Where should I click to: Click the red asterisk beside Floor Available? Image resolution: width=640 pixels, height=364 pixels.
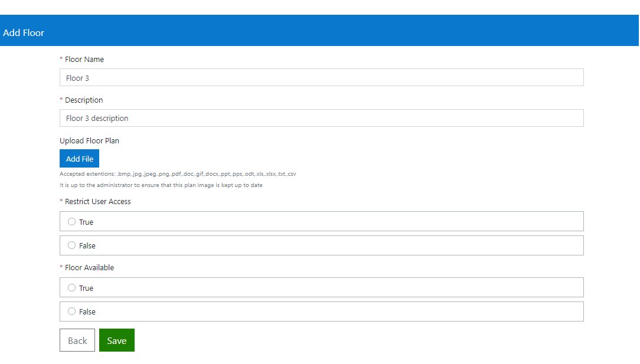(x=61, y=268)
